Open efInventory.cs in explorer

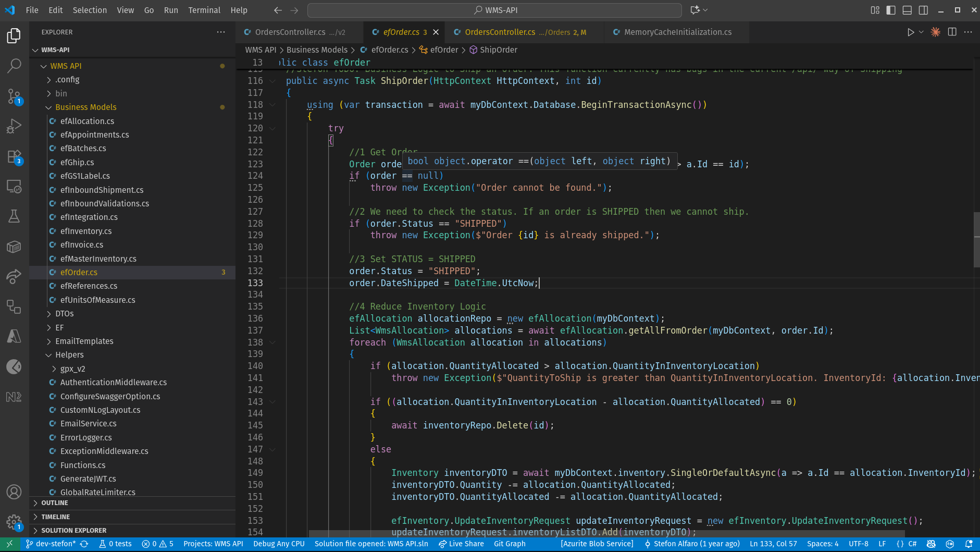86,231
